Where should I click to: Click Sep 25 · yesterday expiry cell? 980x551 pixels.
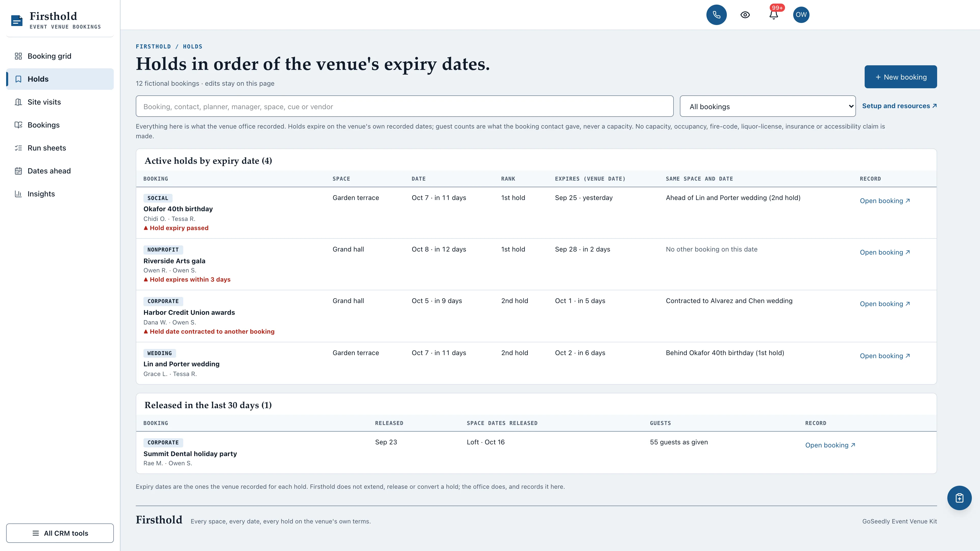click(584, 198)
